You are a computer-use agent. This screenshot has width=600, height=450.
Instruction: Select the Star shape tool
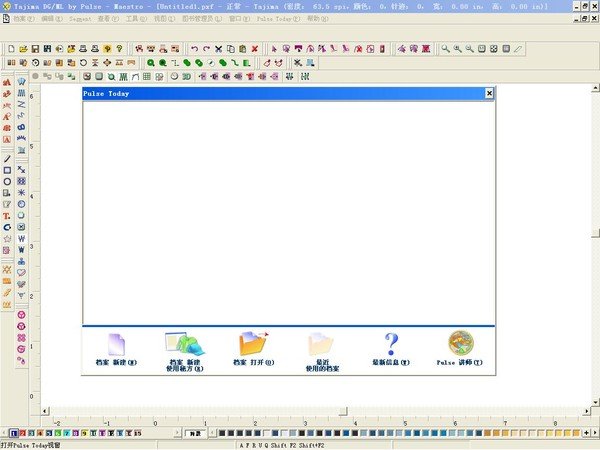click(x=7, y=239)
